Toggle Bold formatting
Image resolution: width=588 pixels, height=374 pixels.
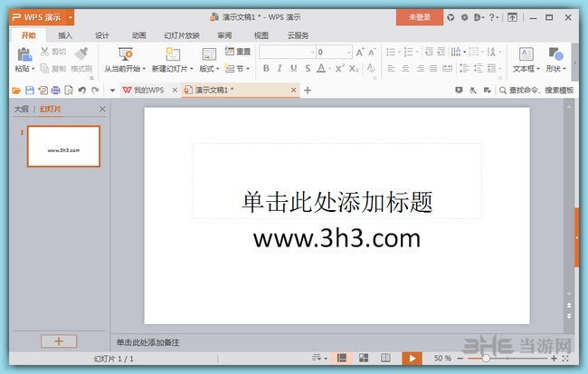(266, 68)
